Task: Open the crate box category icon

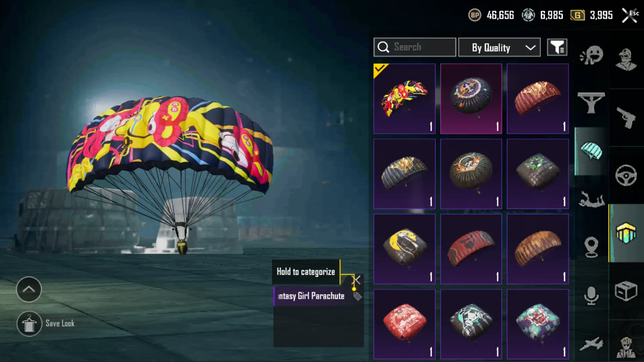Action: 626,291
